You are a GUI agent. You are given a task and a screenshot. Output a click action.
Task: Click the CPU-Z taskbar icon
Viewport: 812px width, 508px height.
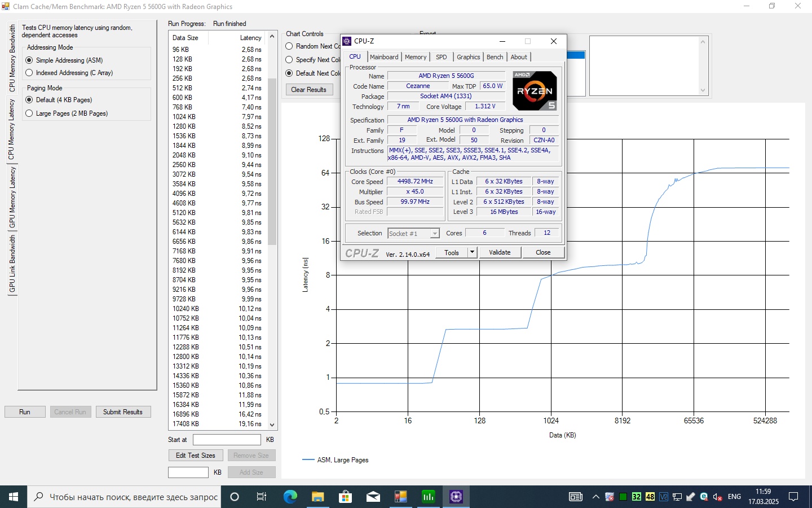click(456, 497)
